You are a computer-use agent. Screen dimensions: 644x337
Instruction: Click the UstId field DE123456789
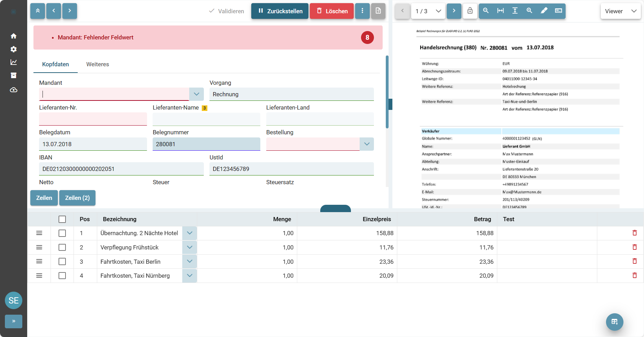click(x=292, y=169)
